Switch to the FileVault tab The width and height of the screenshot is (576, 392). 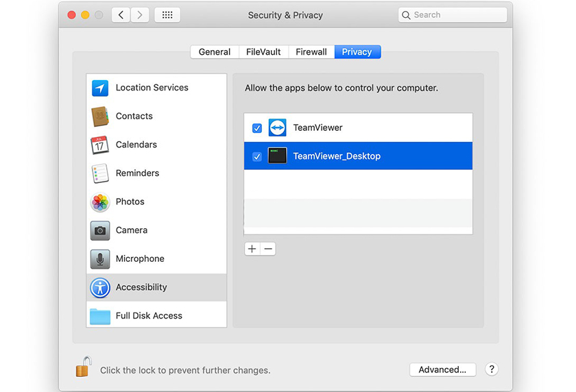263,52
